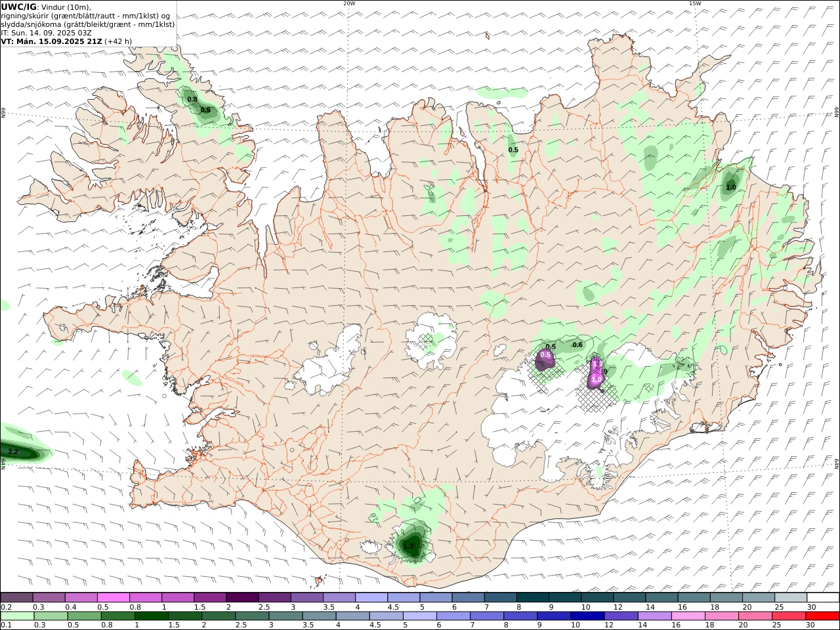This screenshot has height=630, width=840.
Task: Click the bright magenta 0.5–0.8 snow legend swatch
Action: [x=113, y=598]
